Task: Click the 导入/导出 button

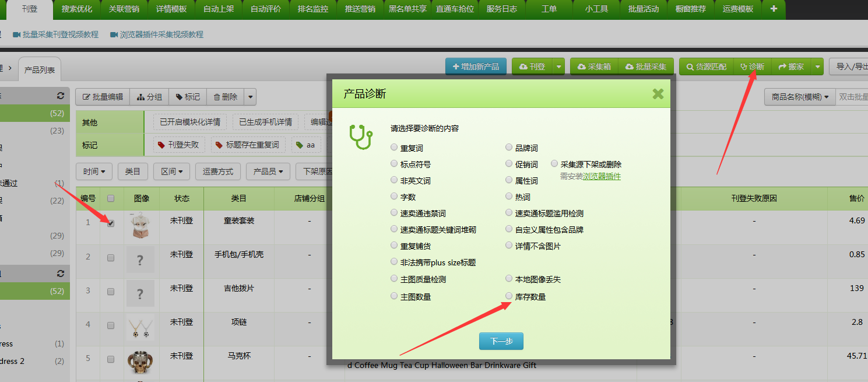Action: point(849,66)
